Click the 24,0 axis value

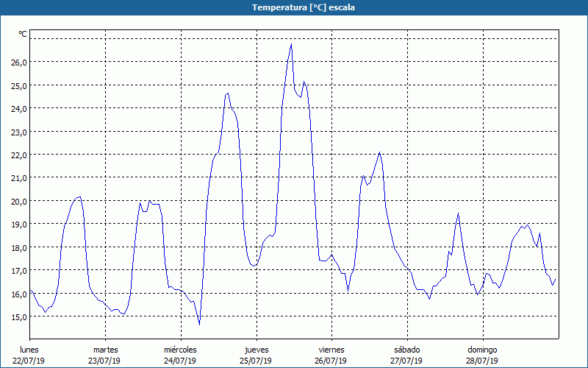click(19, 109)
